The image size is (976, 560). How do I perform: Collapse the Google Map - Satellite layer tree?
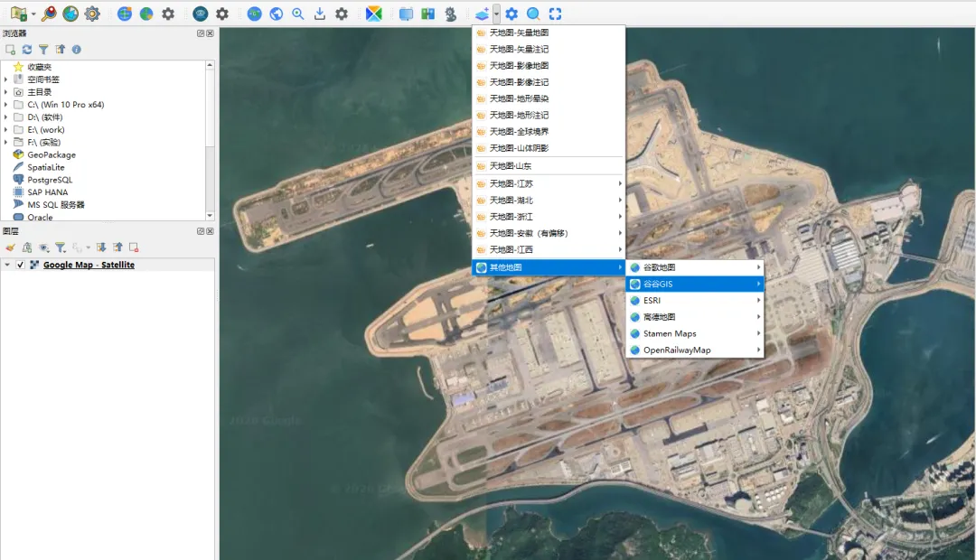pyautogui.click(x=7, y=265)
